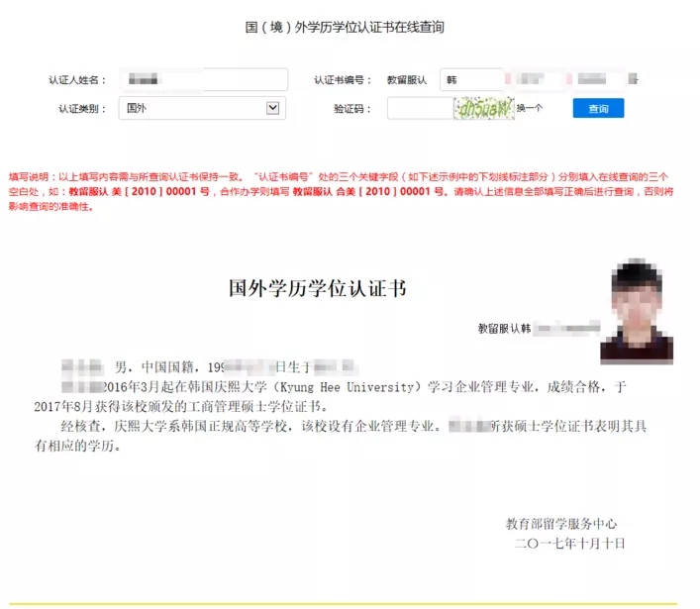
Task: Click the 认证人姓名 name input field
Action: click(203, 79)
